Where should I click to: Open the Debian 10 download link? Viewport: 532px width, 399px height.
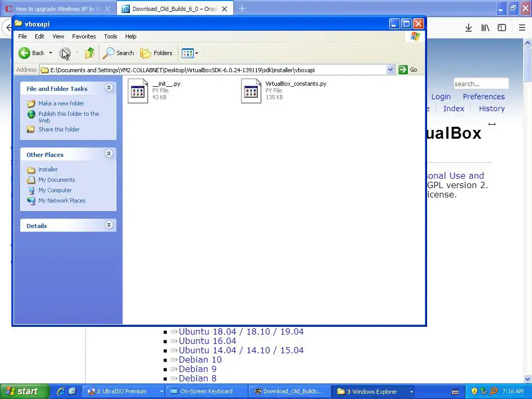pos(200,360)
